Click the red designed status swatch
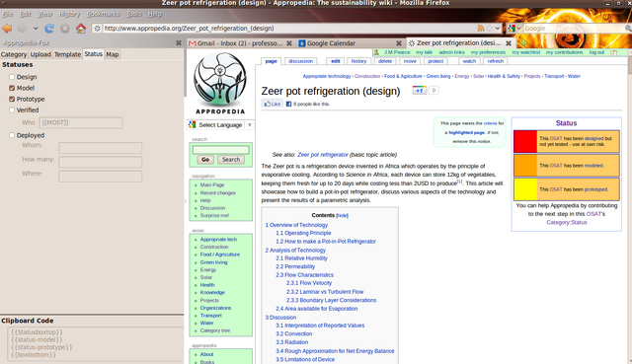The height and width of the screenshot is (364, 632). coord(525,141)
